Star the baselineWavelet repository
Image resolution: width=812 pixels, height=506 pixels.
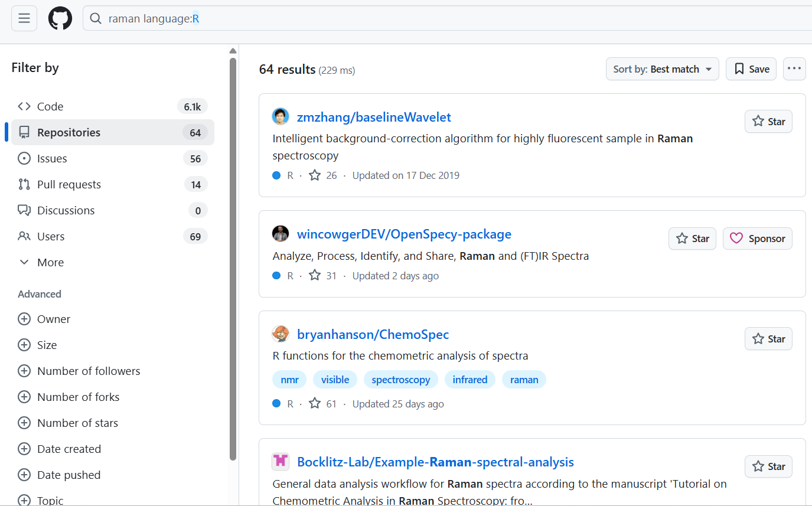(768, 122)
